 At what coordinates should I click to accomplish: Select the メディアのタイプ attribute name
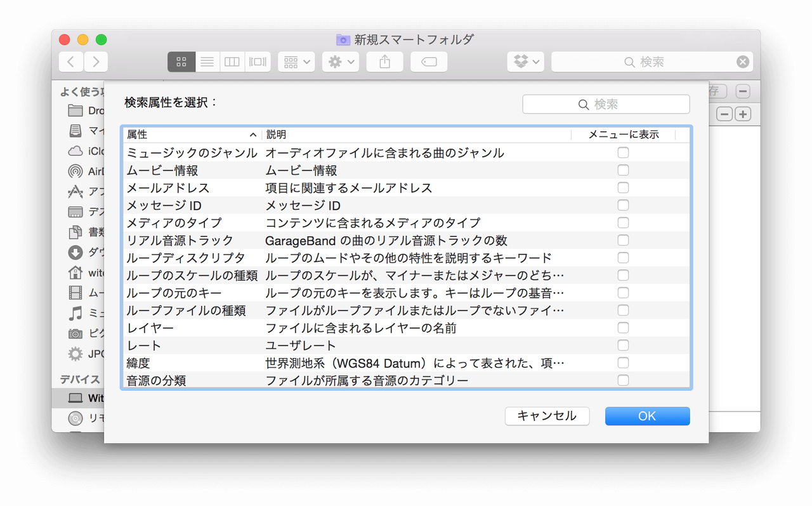point(174,223)
